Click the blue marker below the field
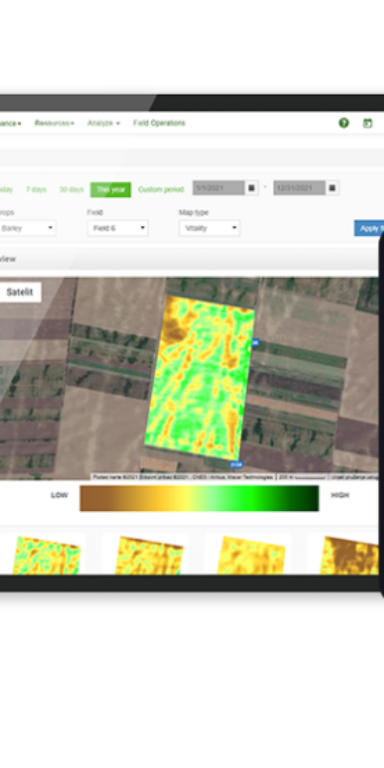The width and height of the screenshot is (384, 768). tap(236, 464)
